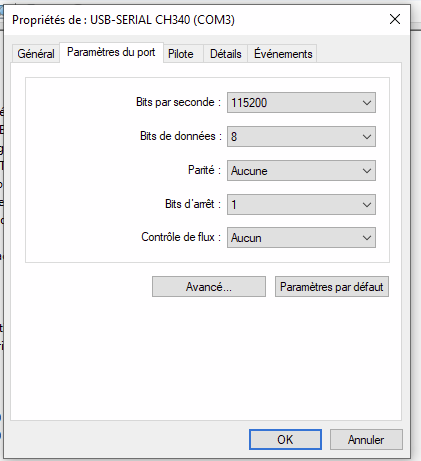Click the 'Bits par seconde :' label
Image resolution: width=421 pixels, height=461 pixels.
coord(178,102)
